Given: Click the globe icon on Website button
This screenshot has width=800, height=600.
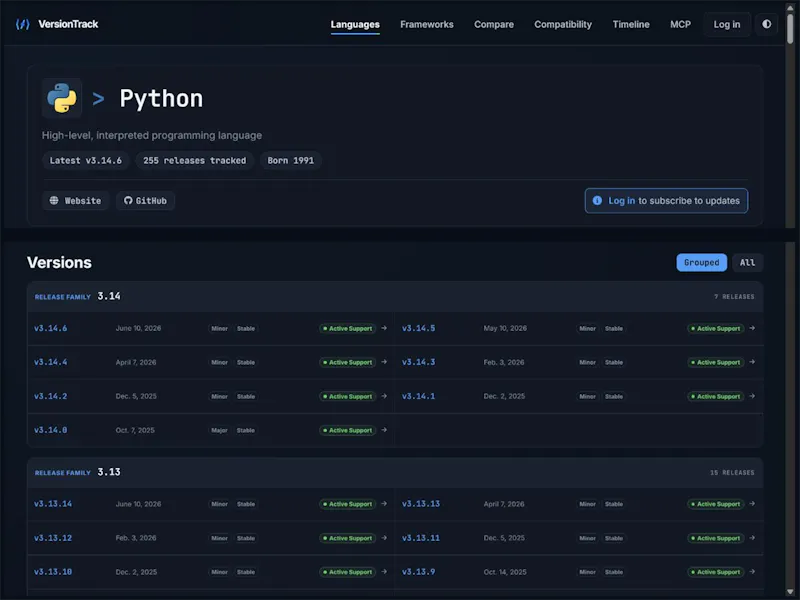Looking at the screenshot, I should [x=54, y=201].
